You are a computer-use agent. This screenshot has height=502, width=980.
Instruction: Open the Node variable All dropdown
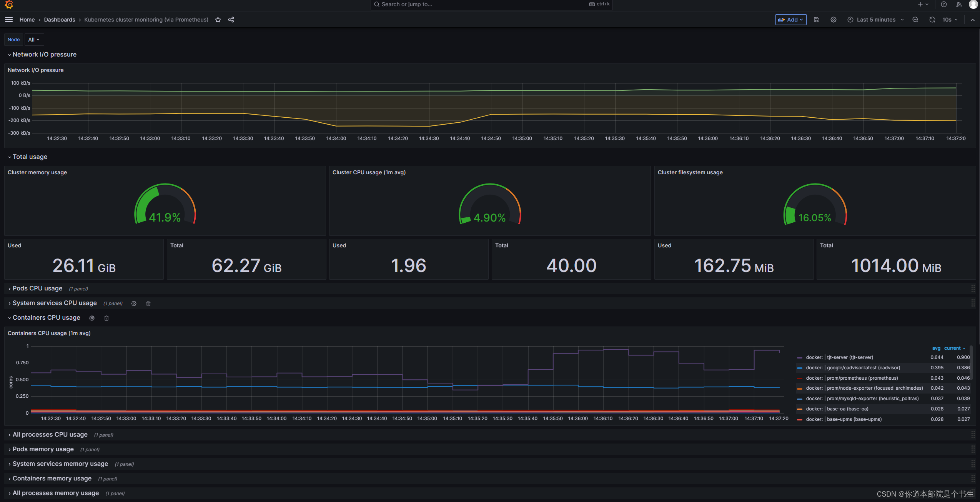(34, 40)
